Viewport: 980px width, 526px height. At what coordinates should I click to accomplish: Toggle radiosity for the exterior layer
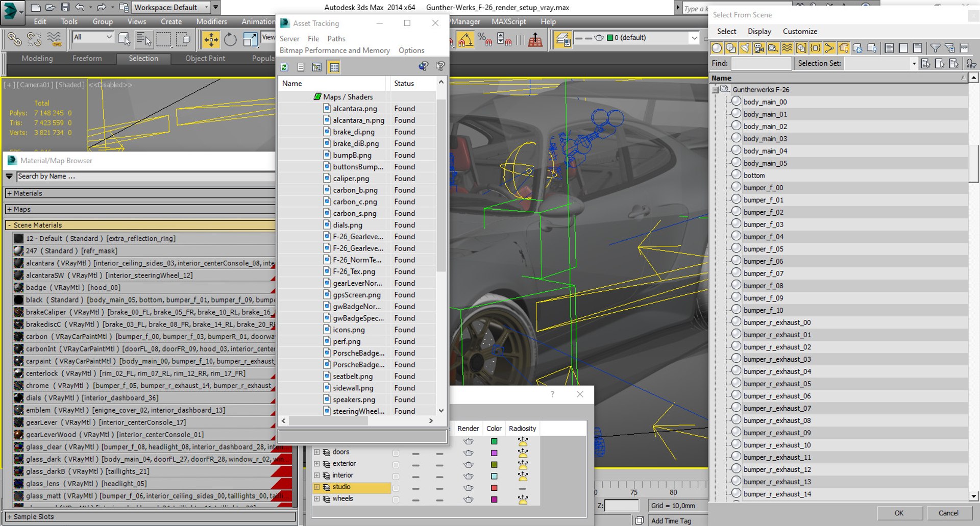click(x=523, y=465)
